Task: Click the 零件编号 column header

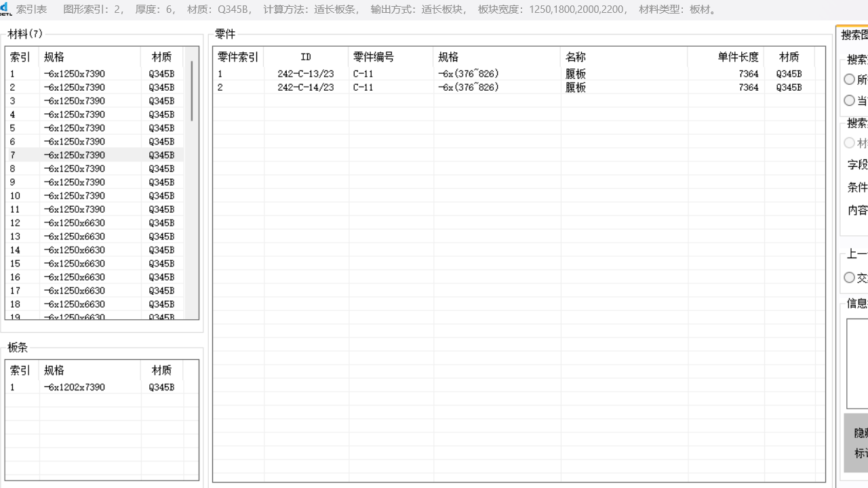Action: pyautogui.click(x=372, y=57)
